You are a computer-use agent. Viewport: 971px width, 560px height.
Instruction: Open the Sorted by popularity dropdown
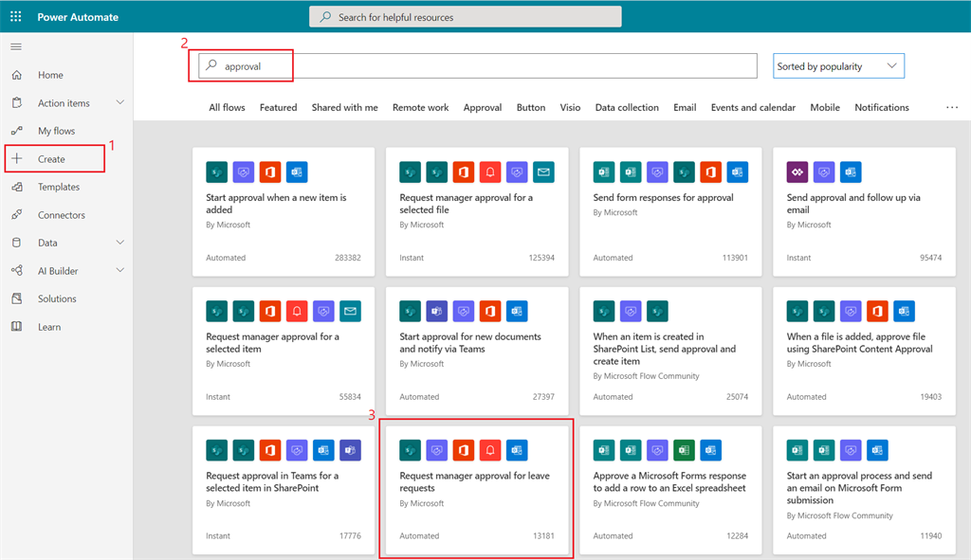coord(838,66)
